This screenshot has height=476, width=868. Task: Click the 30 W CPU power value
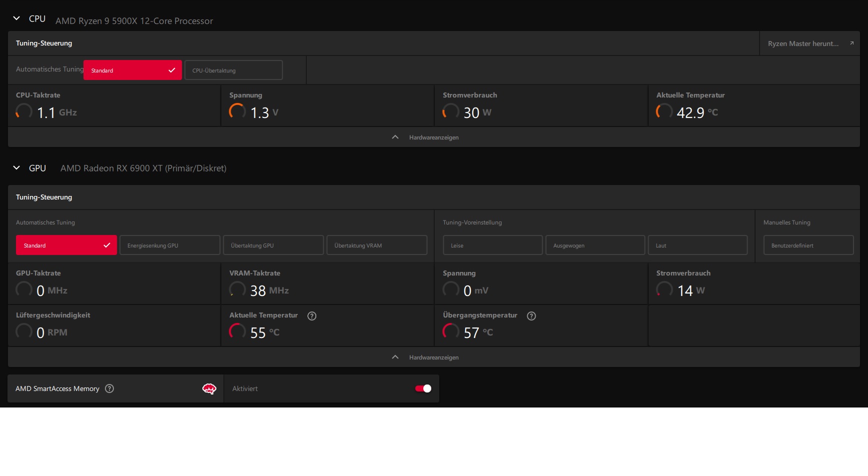(x=478, y=112)
